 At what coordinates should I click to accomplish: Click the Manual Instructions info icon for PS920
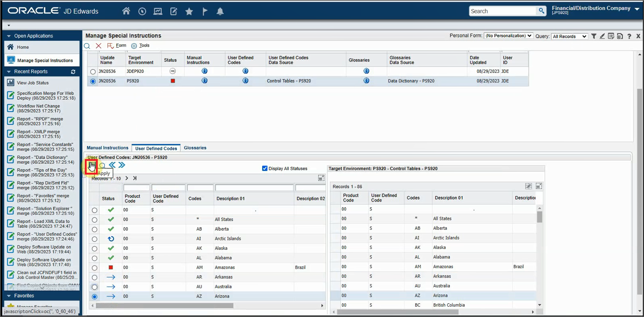(x=204, y=81)
